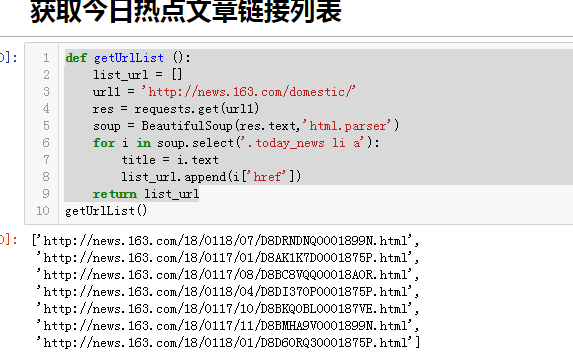Click the BeautifulSoup html.parser line
Screen dimensions: 573x361
click(246, 126)
